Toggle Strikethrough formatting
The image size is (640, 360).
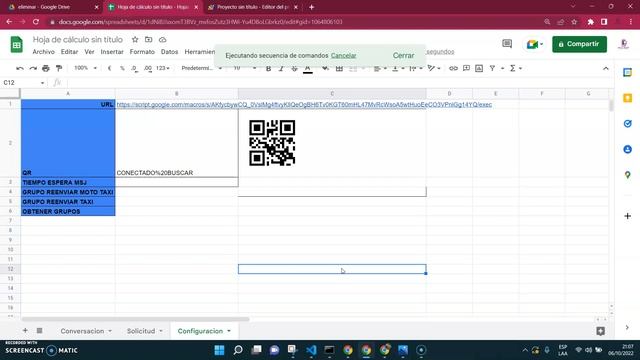[294, 69]
